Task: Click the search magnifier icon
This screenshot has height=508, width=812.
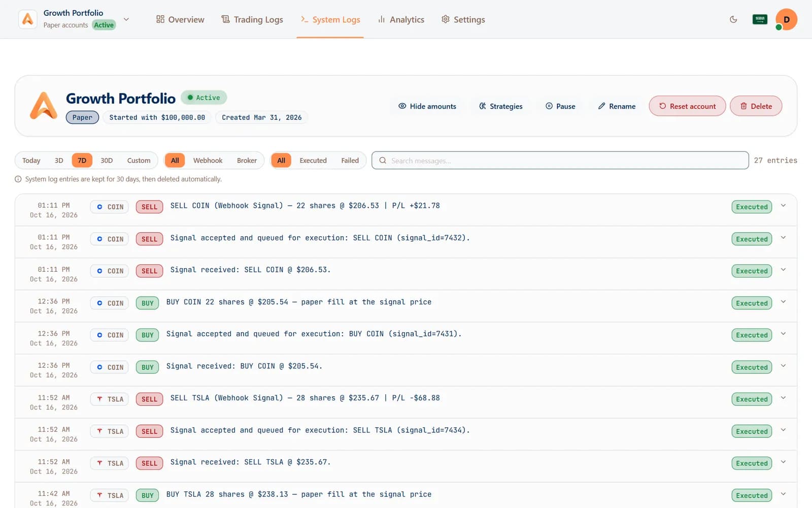Action: click(x=383, y=161)
